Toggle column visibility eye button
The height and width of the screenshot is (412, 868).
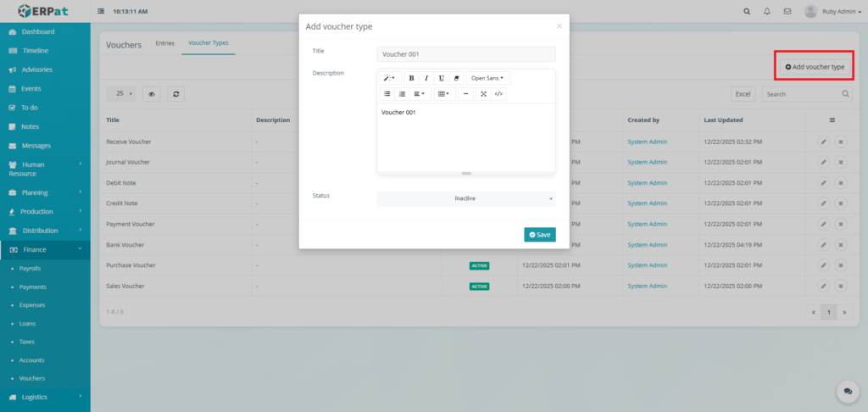[151, 94]
